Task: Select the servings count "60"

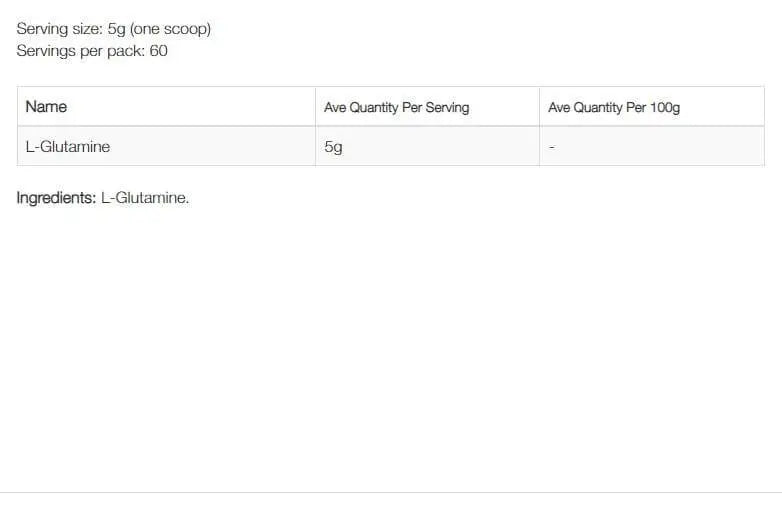Action: [158, 50]
